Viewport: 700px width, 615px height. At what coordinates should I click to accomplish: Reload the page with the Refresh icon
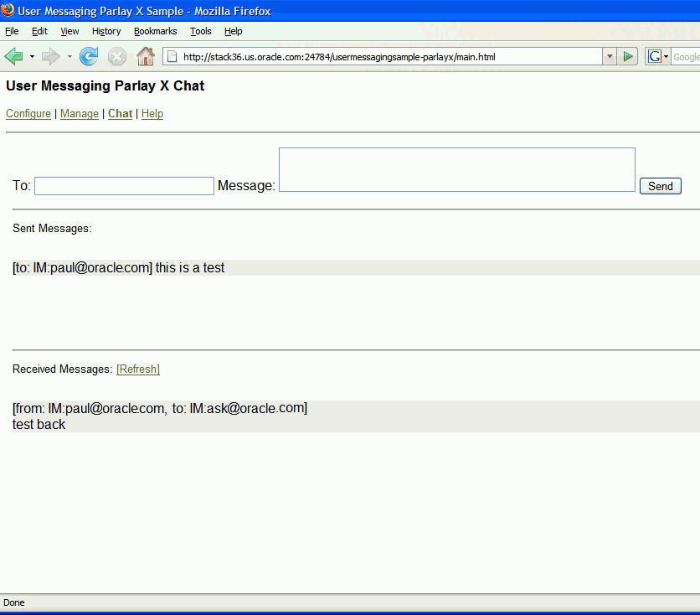(x=89, y=57)
